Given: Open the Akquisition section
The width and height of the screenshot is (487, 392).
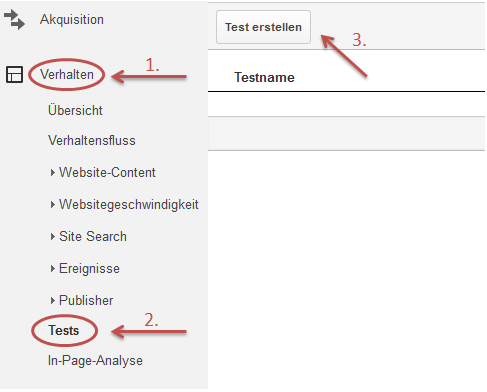Looking at the screenshot, I should click(72, 20).
